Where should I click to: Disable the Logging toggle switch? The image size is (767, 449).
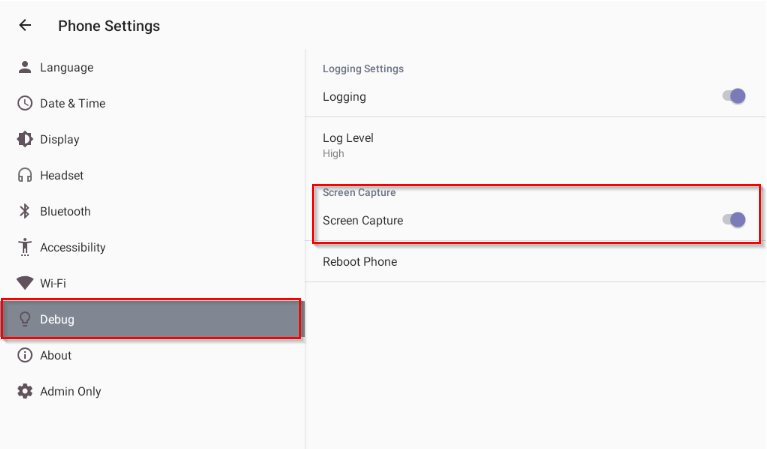[734, 96]
